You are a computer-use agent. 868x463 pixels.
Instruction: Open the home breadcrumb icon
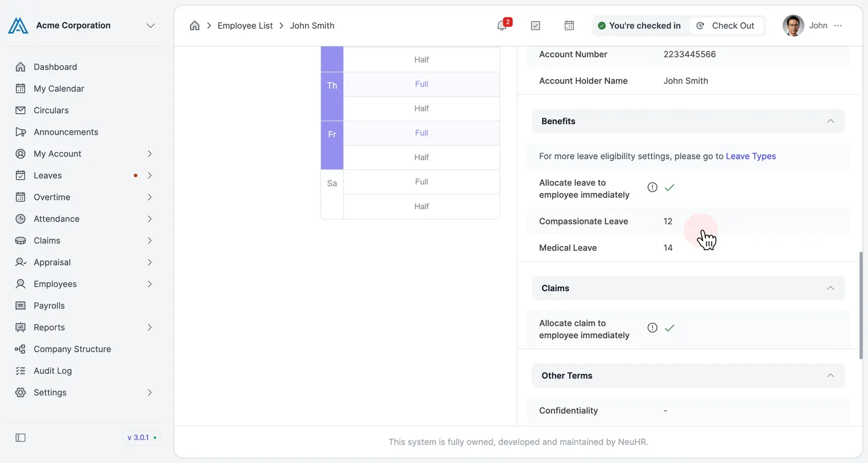coord(195,25)
